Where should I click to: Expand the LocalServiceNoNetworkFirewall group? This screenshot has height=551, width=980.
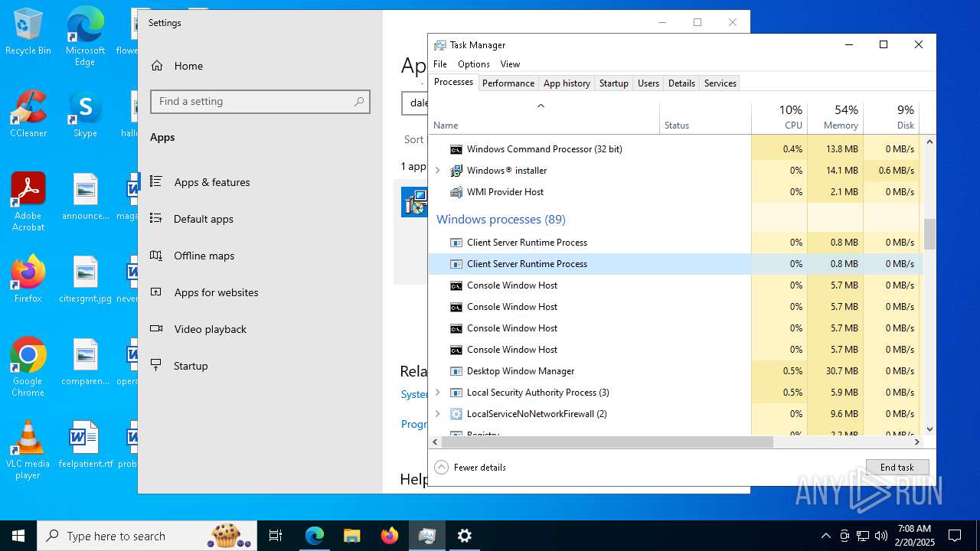pyautogui.click(x=438, y=414)
